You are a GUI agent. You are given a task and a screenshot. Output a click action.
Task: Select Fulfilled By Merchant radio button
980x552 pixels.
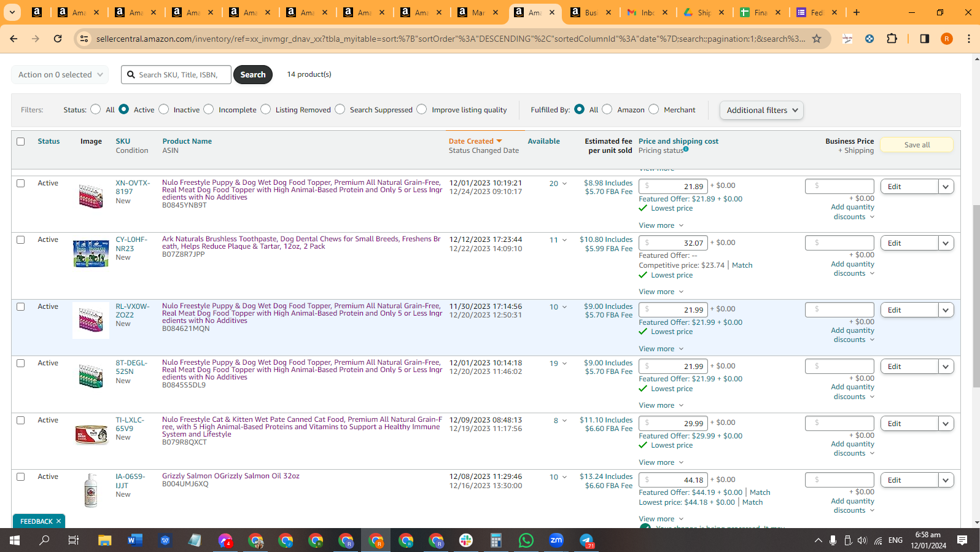click(x=654, y=109)
